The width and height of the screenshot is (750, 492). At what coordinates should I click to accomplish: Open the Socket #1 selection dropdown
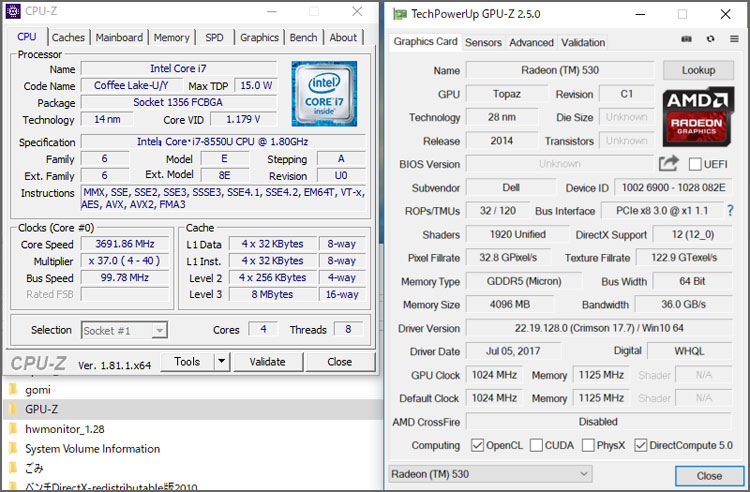[160, 330]
